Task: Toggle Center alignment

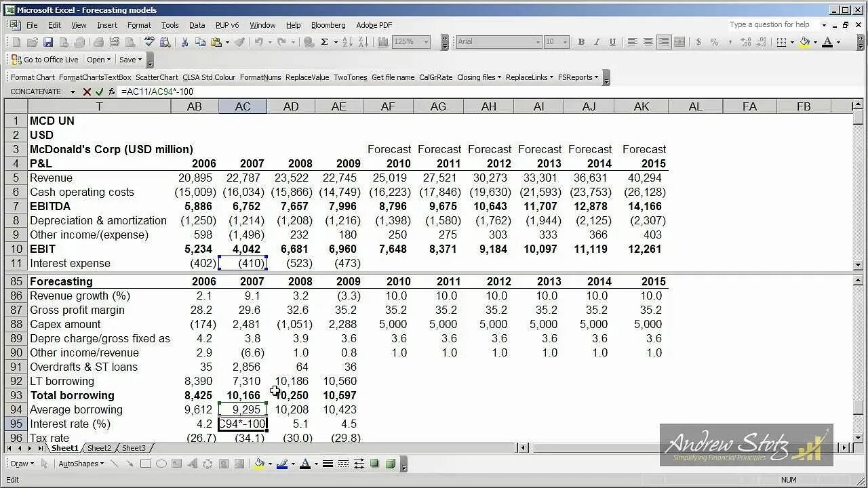Action: click(648, 42)
